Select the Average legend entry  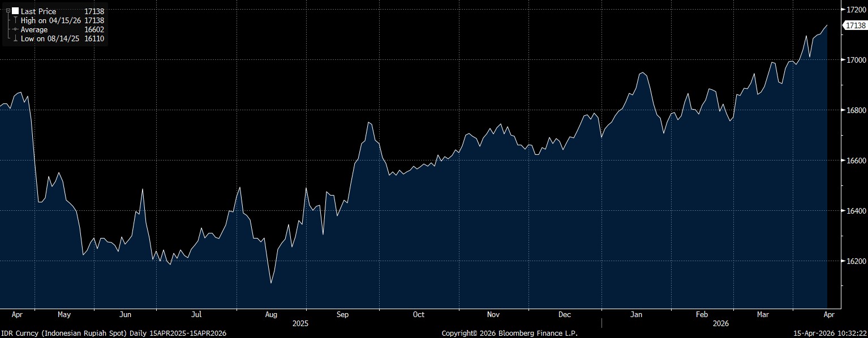point(34,29)
